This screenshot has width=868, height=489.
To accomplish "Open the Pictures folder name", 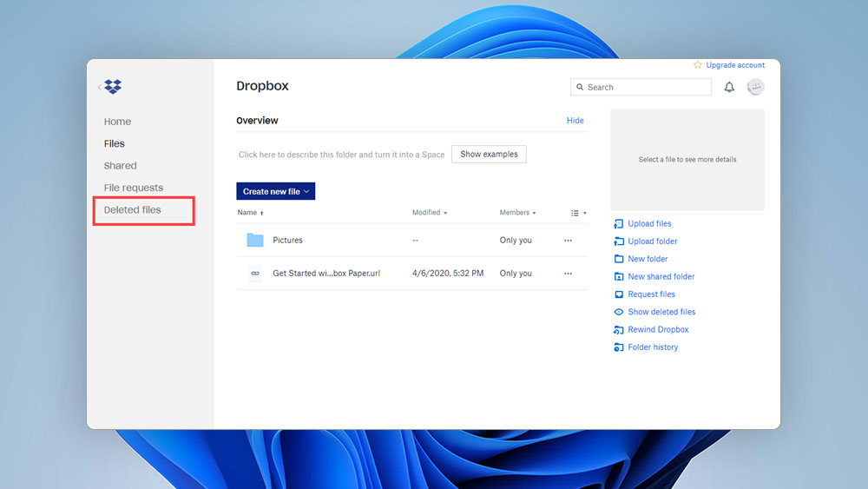I will [287, 241].
